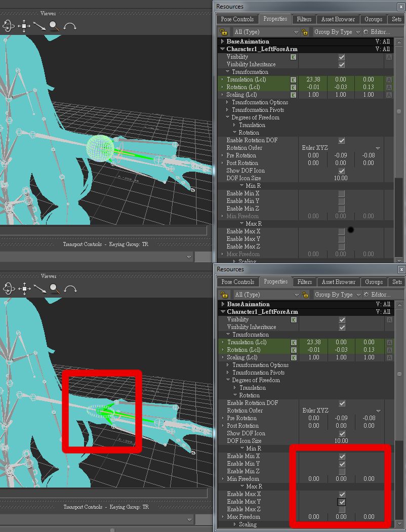This screenshot has width=406, height=532.
Task: Click the K key icon for Rotation (Lcl), upper panel
Action: click(x=293, y=87)
